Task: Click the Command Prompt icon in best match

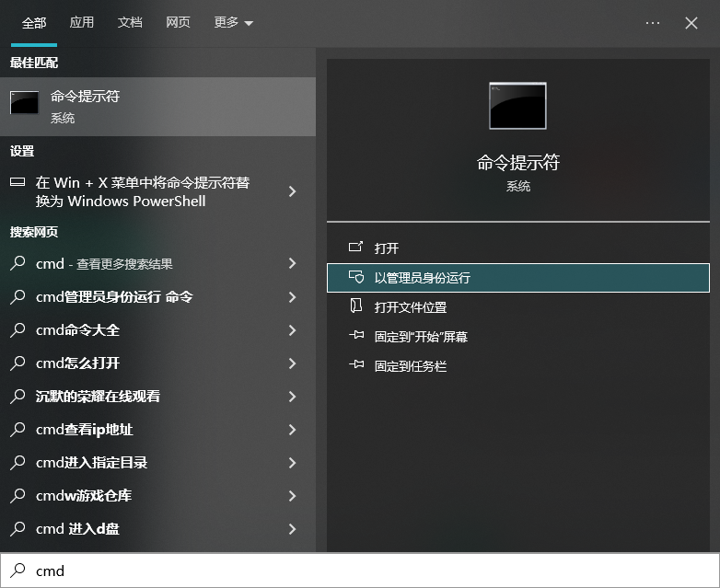Action: pos(24,103)
